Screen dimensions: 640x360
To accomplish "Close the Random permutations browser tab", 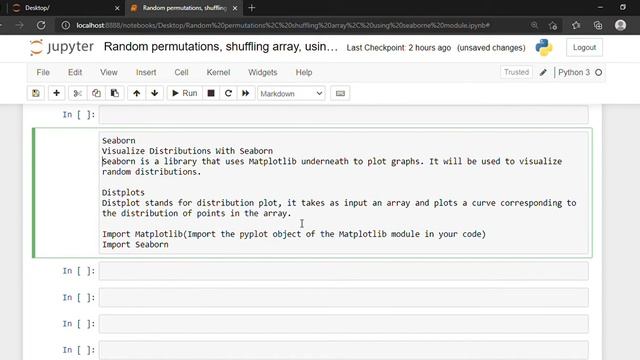I will click(x=235, y=8).
